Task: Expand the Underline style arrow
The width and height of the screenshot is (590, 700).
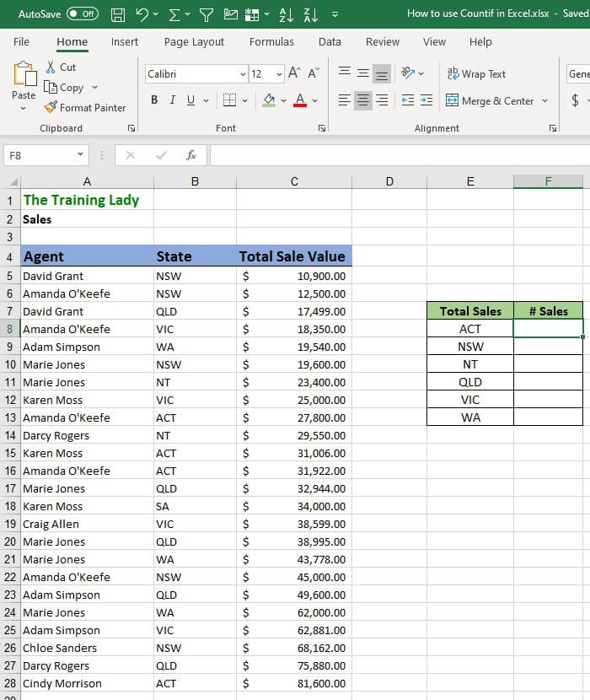Action: (206, 100)
